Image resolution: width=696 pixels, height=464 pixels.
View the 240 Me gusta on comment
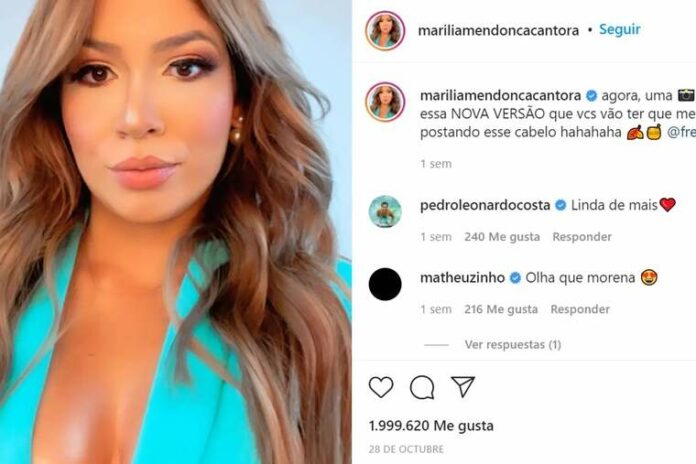(x=502, y=237)
